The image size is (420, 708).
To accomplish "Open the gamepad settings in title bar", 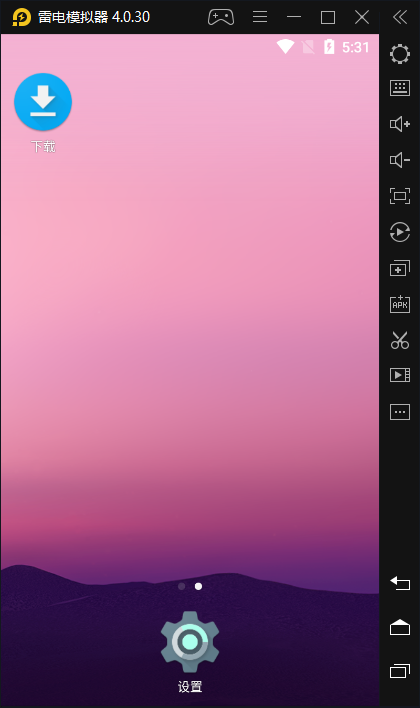I will [221, 17].
